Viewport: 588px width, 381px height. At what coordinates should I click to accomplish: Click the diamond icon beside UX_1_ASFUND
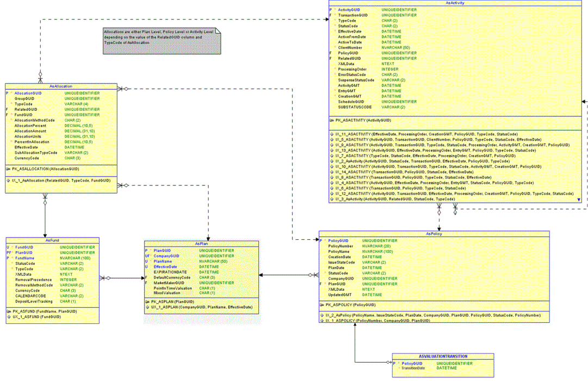tap(8, 317)
